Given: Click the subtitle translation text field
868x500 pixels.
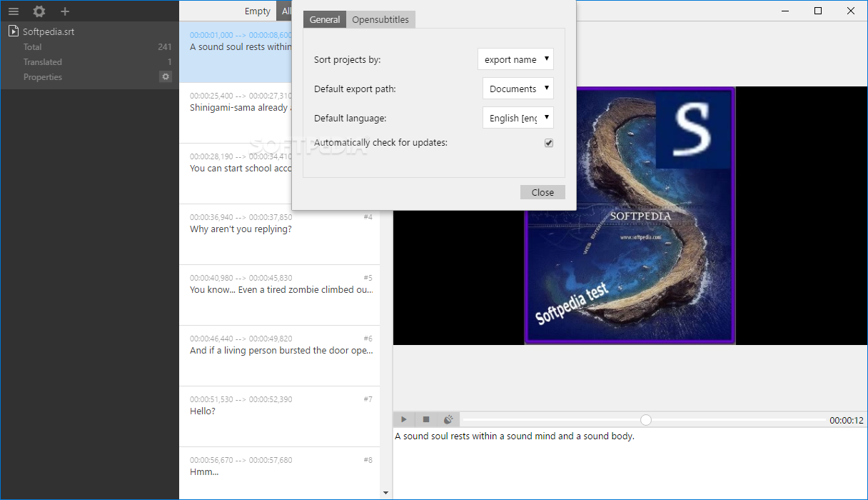Looking at the screenshot, I should coord(630,463).
